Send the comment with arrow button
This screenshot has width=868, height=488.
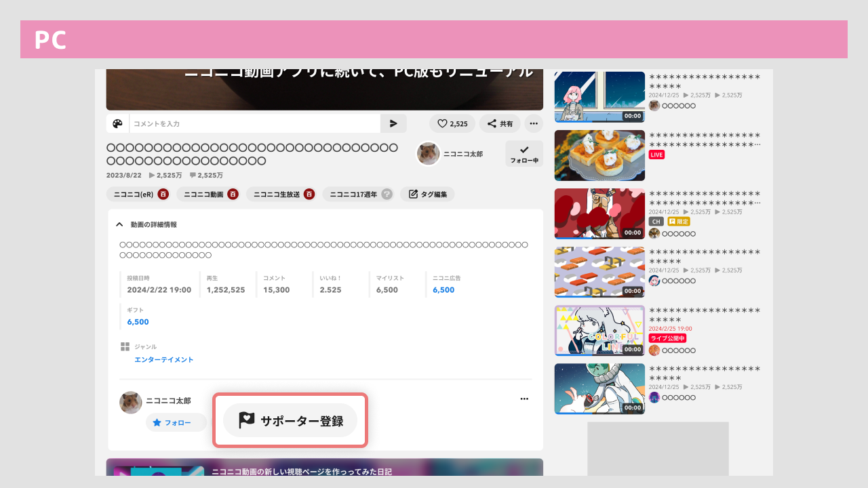(x=393, y=123)
